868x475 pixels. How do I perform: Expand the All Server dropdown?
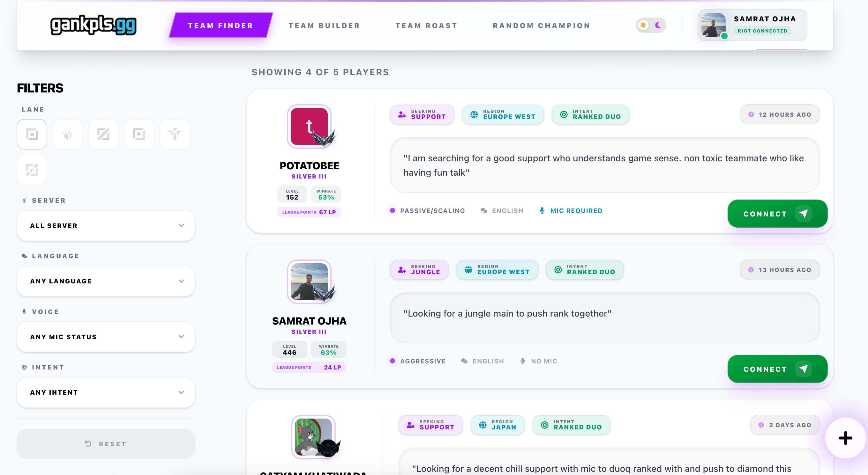pos(106,226)
